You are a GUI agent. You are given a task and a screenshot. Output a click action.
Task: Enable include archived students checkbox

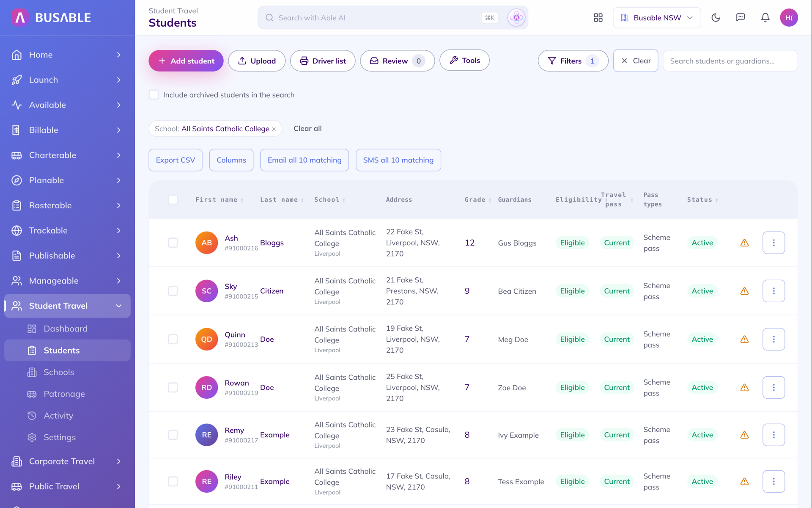(x=154, y=95)
